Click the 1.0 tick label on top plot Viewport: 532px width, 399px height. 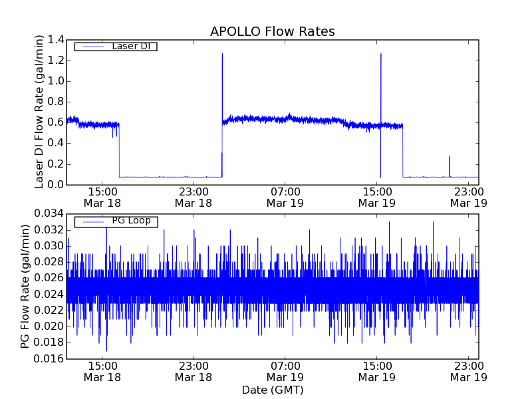click(56, 81)
